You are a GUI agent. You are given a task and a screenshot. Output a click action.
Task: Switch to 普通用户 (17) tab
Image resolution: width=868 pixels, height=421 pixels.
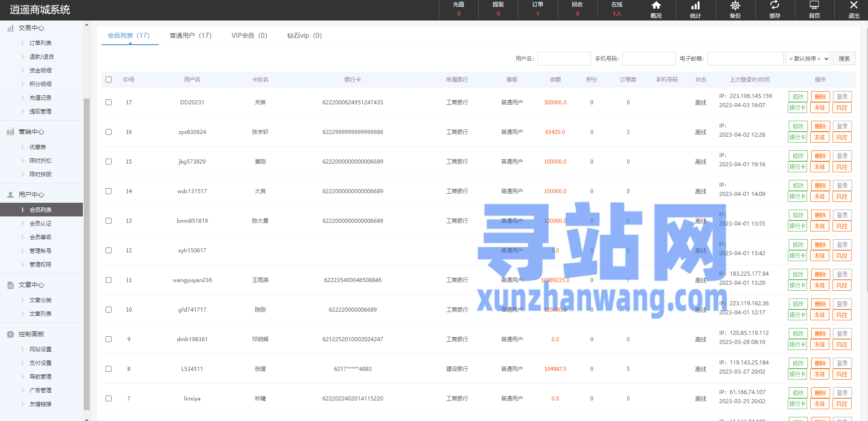pos(191,36)
